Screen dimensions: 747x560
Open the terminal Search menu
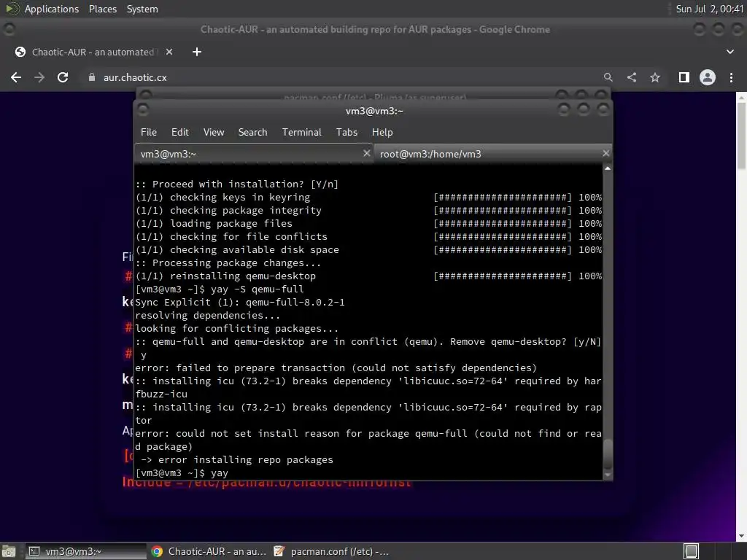click(252, 132)
